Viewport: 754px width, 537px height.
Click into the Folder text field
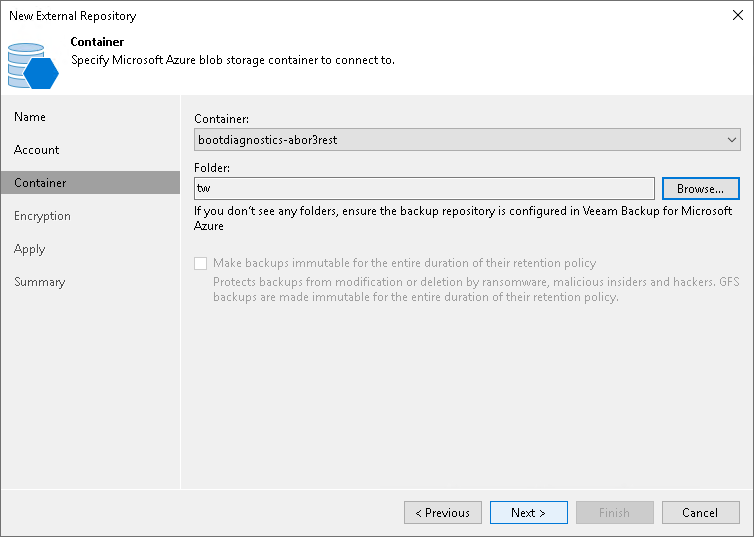point(424,188)
